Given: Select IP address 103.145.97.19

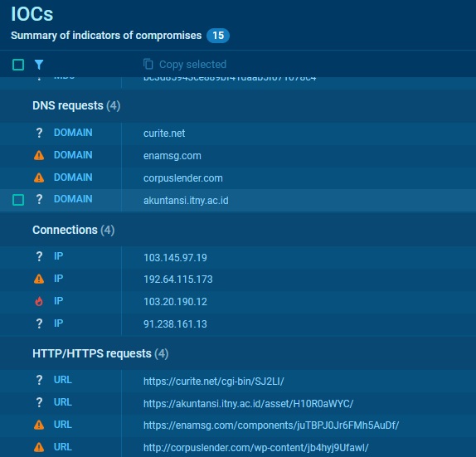Looking at the screenshot, I should (x=175, y=257).
